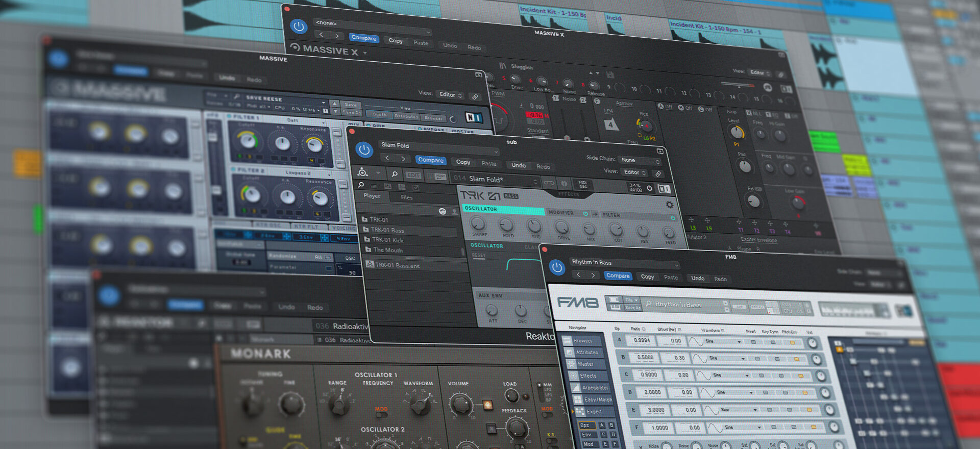Open 014 Slam Fold snapshot selector in Reaktor
The image size is (980, 449).
coord(495,179)
